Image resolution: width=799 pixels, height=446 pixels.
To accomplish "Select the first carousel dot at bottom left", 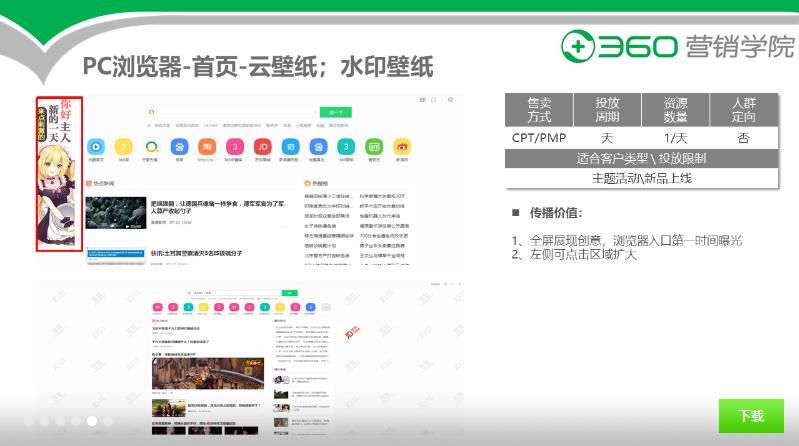I will [x=28, y=421].
